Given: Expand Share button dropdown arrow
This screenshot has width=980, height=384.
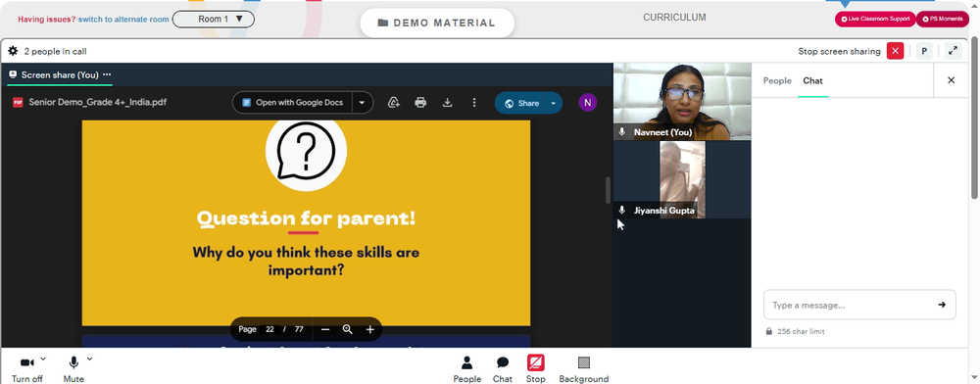Looking at the screenshot, I should (x=554, y=103).
